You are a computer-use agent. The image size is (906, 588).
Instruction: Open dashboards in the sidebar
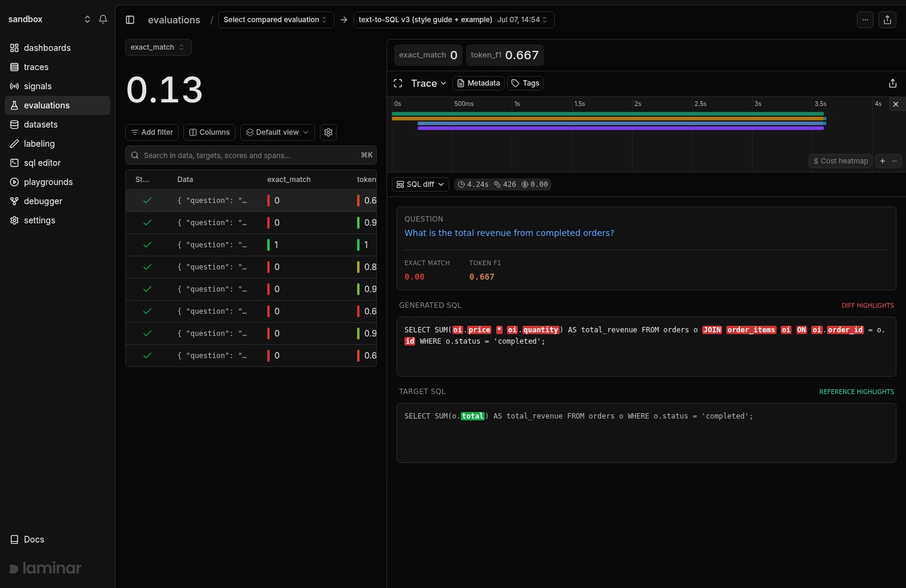58,48
